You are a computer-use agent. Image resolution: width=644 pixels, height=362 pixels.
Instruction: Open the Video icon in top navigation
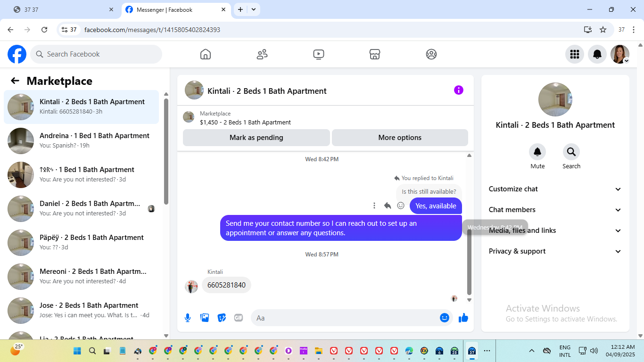click(319, 54)
